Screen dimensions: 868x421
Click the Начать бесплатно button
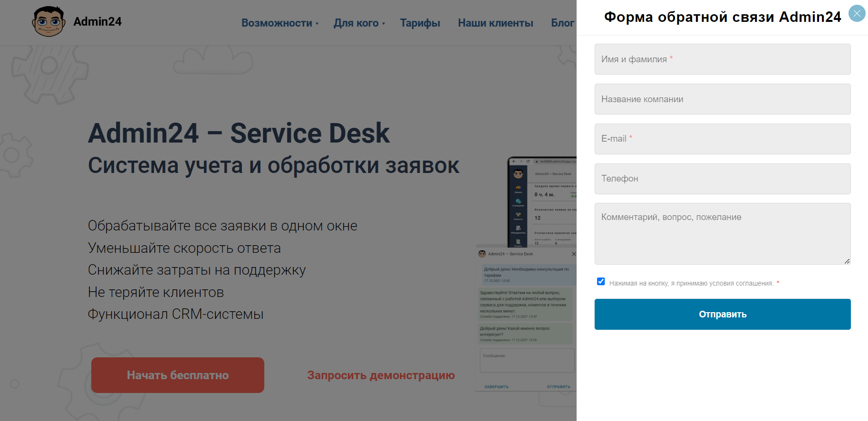178,375
